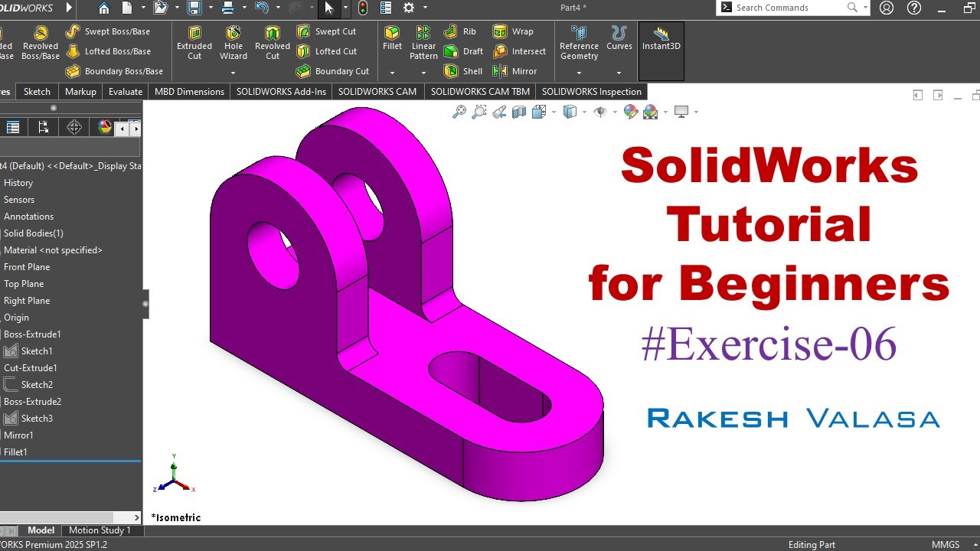Image resolution: width=980 pixels, height=551 pixels.
Task: Expand the Hole Wizard dropdown arrow
Action: [233, 73]
